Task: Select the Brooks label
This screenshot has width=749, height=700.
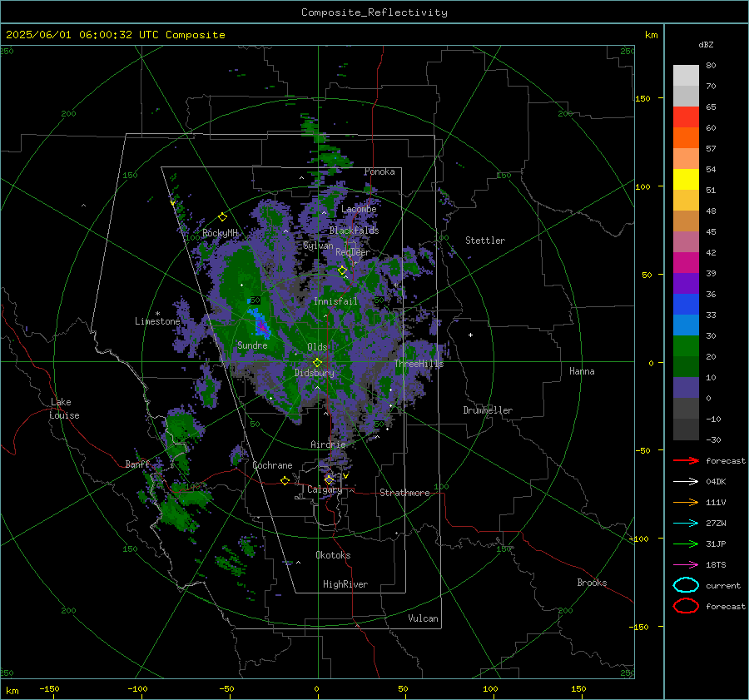Action: pos(592,583)
